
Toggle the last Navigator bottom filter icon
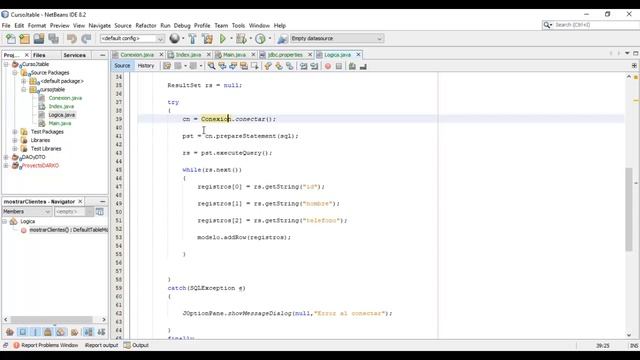(101, 332)
